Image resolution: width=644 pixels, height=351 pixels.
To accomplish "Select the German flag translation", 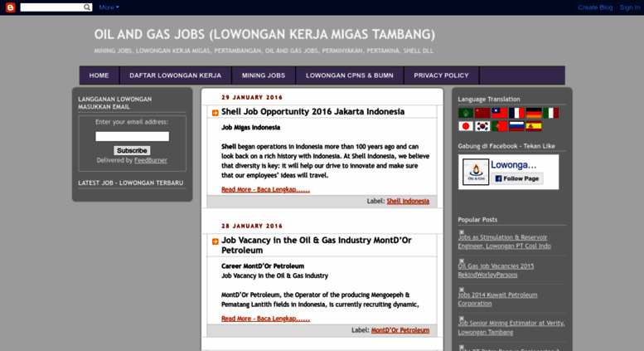I will tap(535, 113).
